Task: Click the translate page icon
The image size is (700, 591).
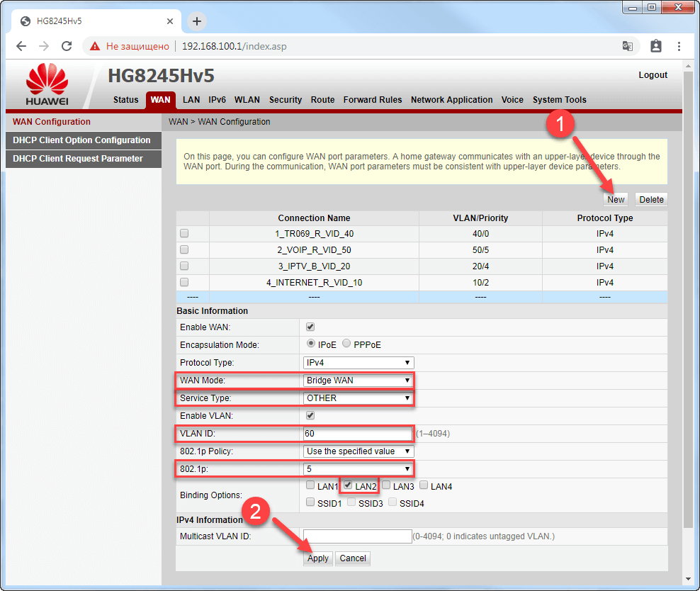Action: point(627,46)
